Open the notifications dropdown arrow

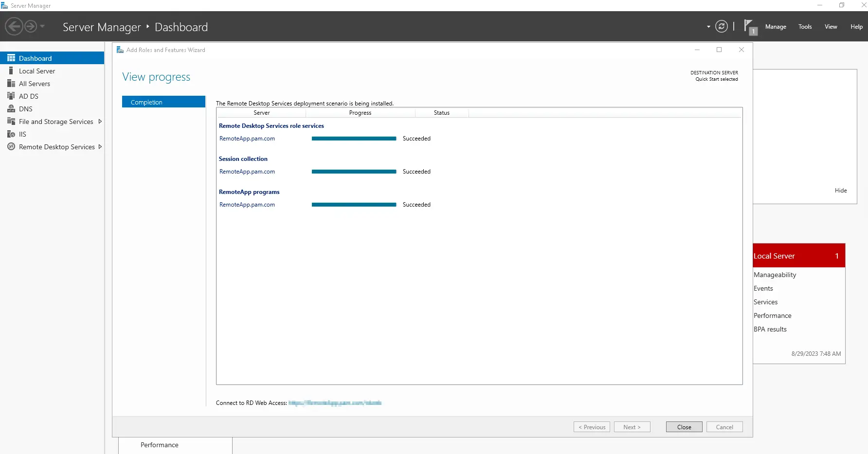click(707, 27)
